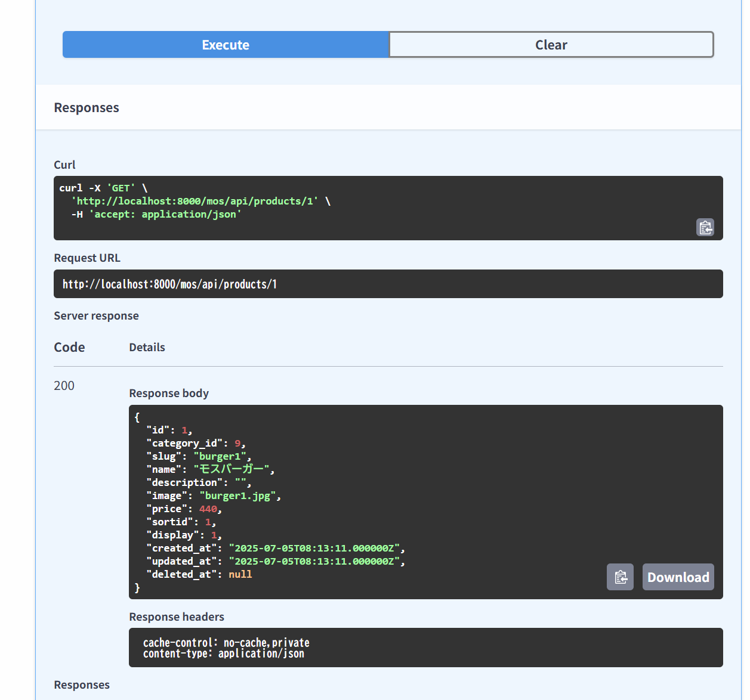Click the burger1.jpg image value

click(237, 496)
